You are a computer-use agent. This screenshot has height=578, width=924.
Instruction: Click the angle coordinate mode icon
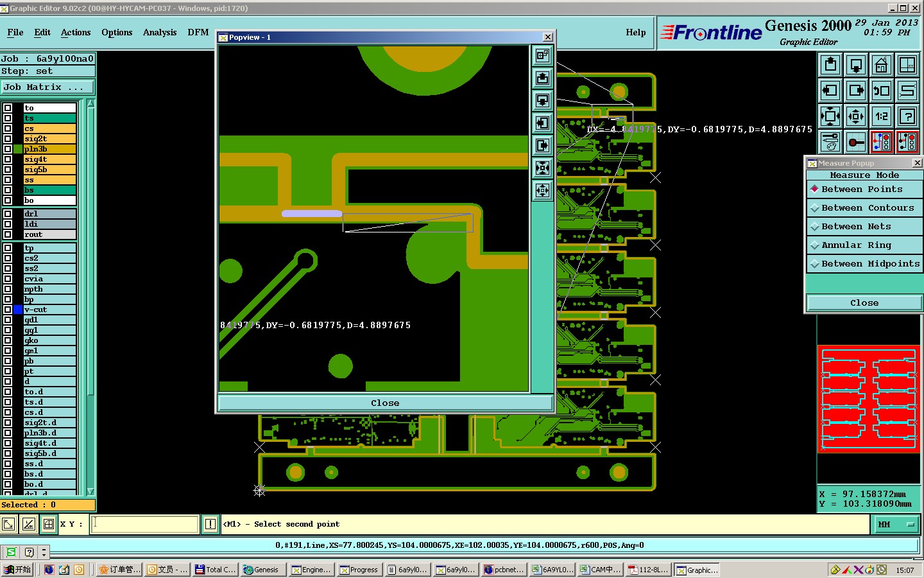pyautogui.click(x=29, y=524)
